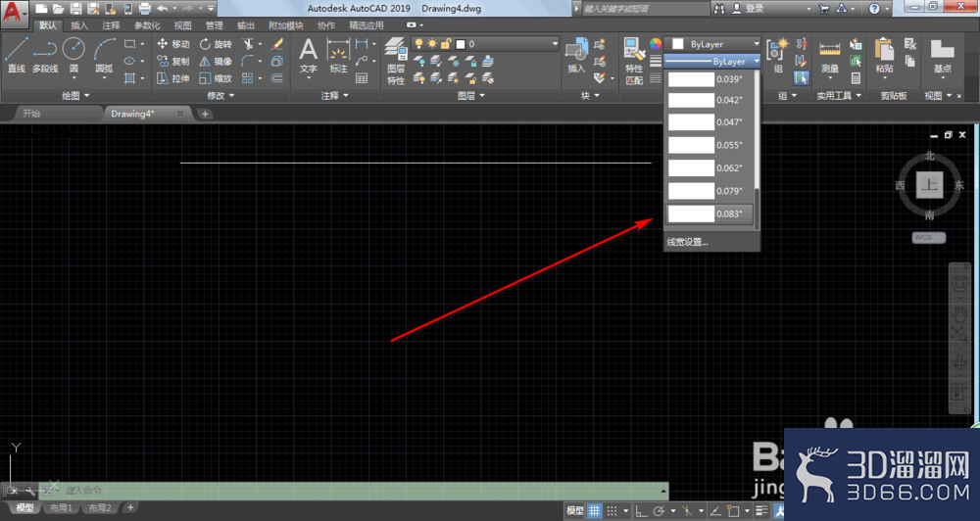
Task: Toggle snap mode in status bar
Action: point(612,510)
